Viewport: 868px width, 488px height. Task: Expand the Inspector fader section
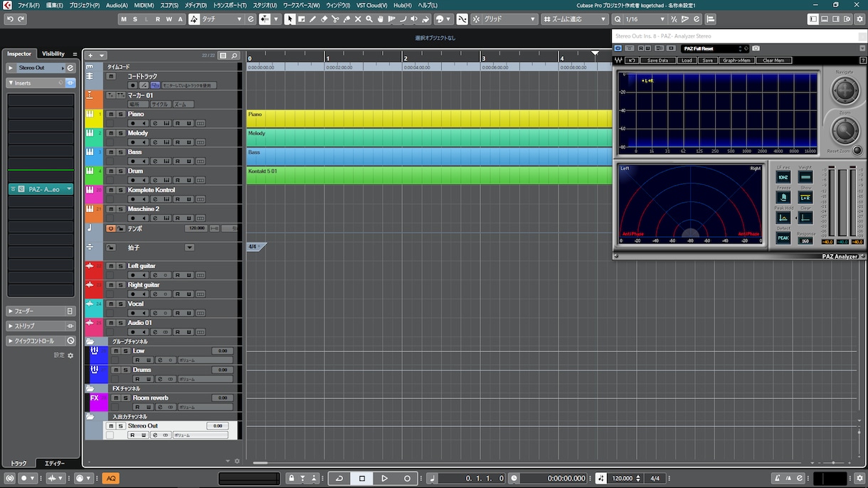pos(41,311)
